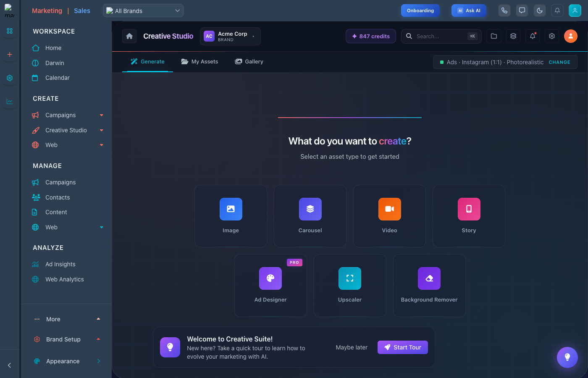Open teal profile icon in top bar
The width and height of the screenshot is (588, 378).
(x=575, y=10)
